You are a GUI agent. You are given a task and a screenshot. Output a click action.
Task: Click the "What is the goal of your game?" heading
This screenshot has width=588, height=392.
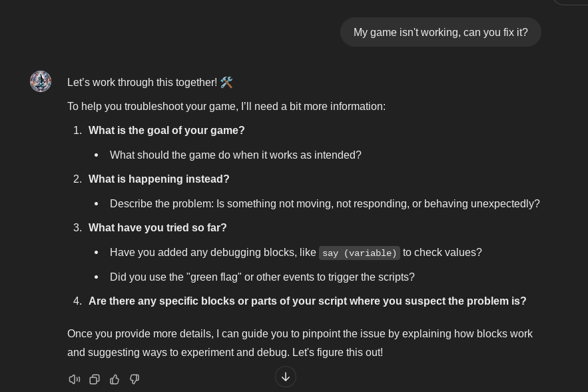(166, 131)
